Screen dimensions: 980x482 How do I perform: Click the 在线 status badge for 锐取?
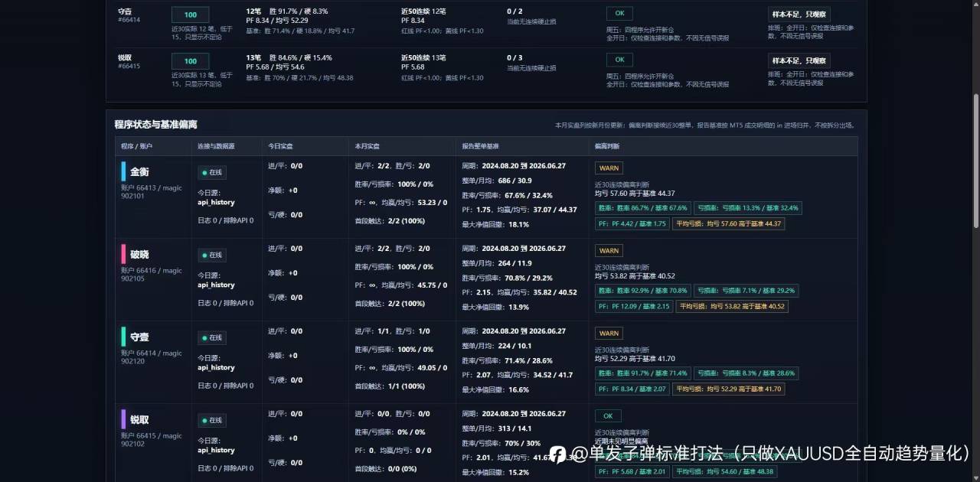212,421
